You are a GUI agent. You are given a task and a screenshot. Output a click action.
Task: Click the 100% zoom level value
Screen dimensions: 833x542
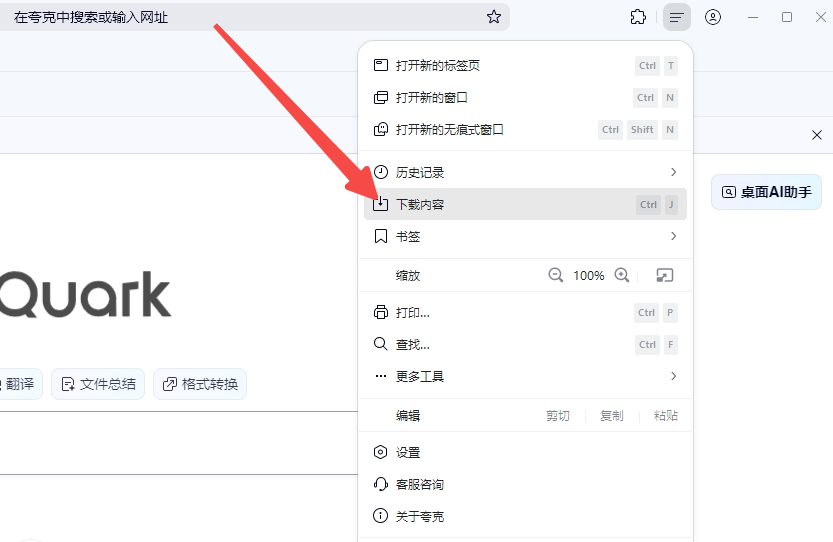(x=589, y=275)
